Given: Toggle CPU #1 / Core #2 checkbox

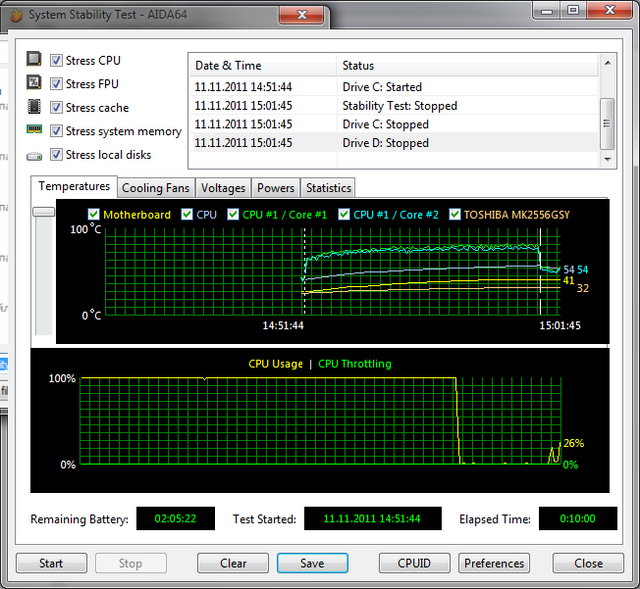Looking at the screenshot, I should coord(345,214).
